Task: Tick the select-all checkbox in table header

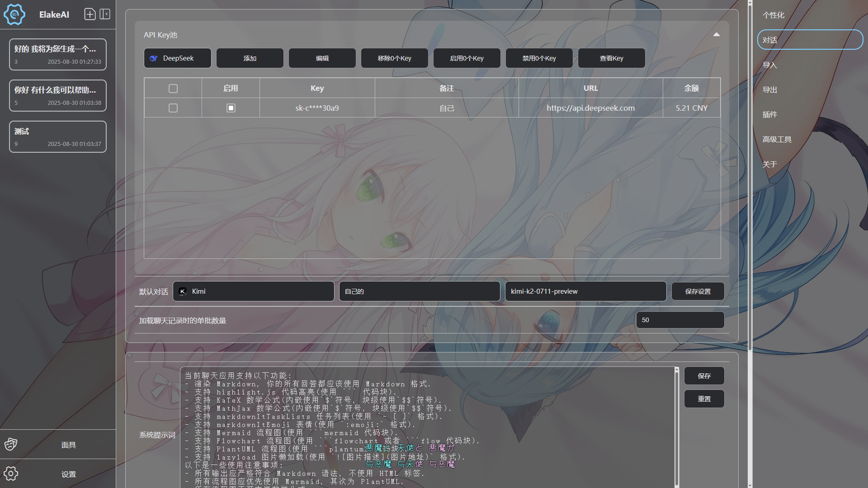Action: pyautogui.click(x=173, y=89)
